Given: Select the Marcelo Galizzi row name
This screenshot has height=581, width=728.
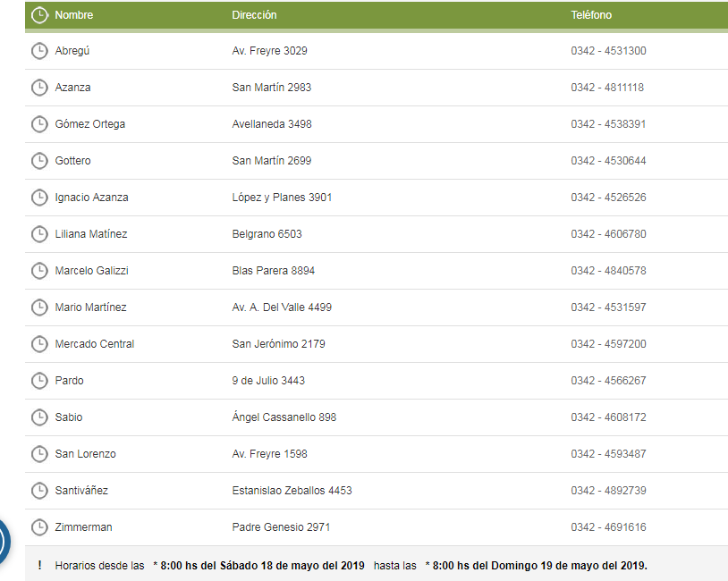Looking at the screenshot, I should 91,271.
